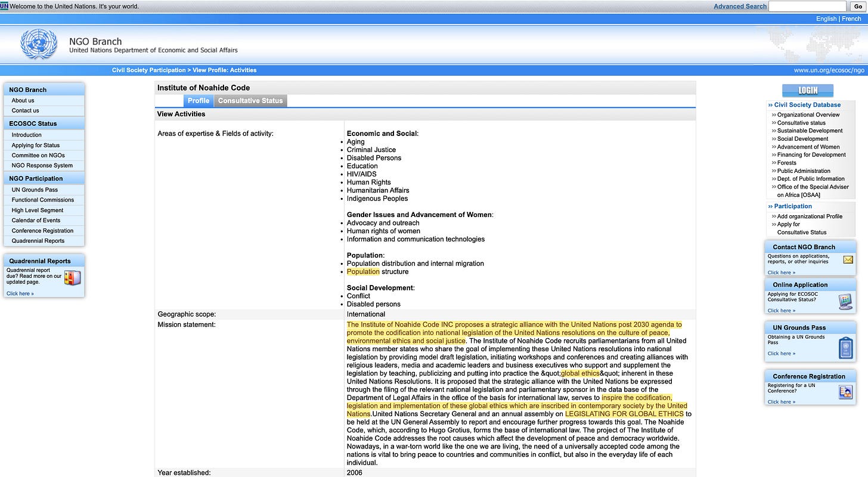Screen dimensions: 868x477
Task: Click the Conference Registration box icon
Action: pos(845,392)
